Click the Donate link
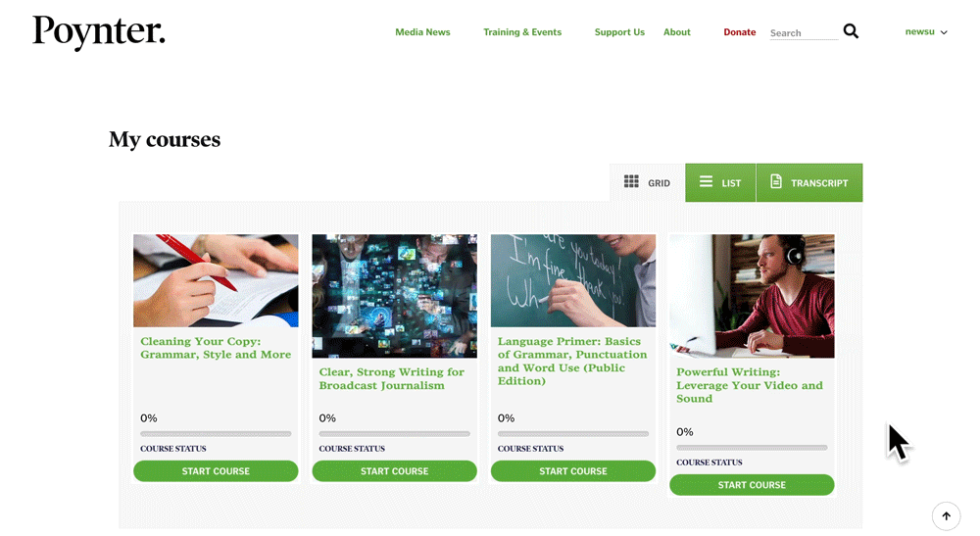The width and height of the screenshot is (980, 536). [739, 32]
